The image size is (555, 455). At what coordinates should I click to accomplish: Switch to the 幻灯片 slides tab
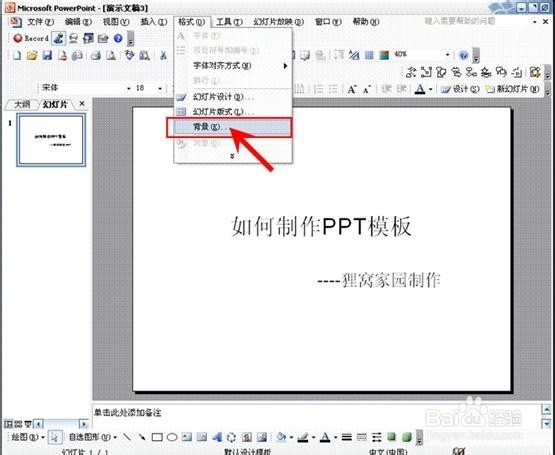[55, 104]
